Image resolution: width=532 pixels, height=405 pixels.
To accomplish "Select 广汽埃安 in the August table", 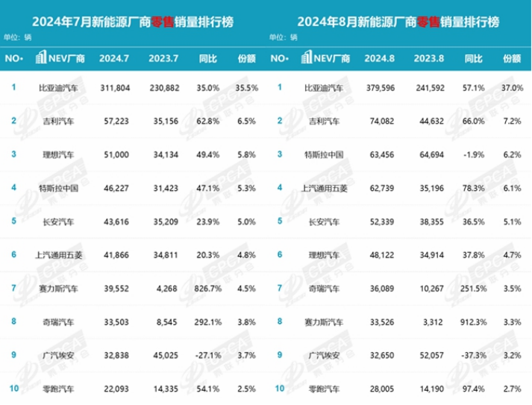I will 324,356.
